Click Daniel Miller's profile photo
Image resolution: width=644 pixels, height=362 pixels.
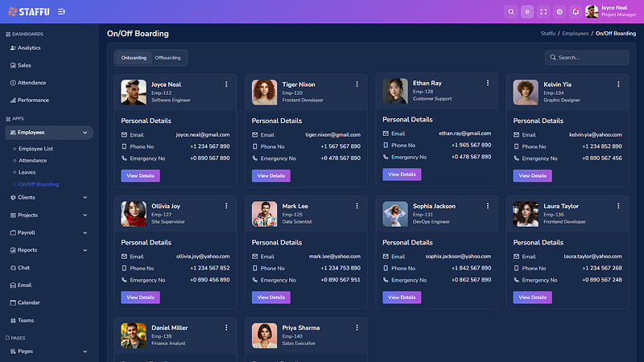(134, 335)
